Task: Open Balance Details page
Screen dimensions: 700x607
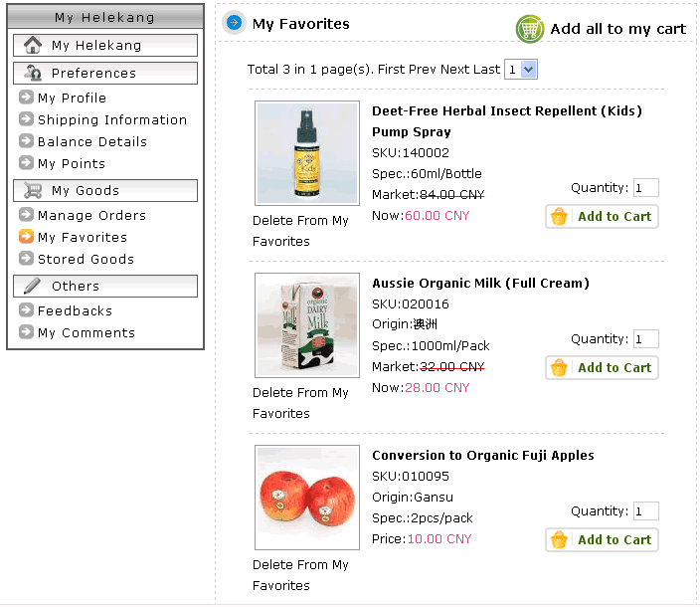Action: (91, 141)
